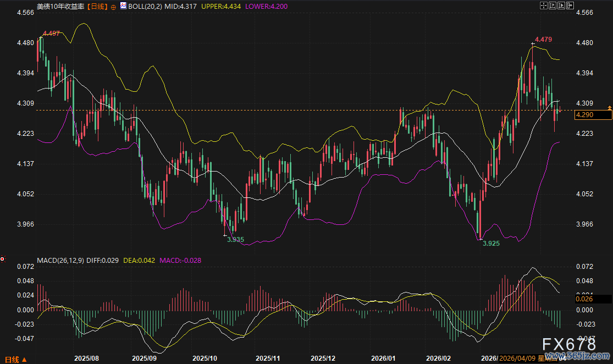Click the orange circle-plus icon beside 日线

(x=113, y=7)
